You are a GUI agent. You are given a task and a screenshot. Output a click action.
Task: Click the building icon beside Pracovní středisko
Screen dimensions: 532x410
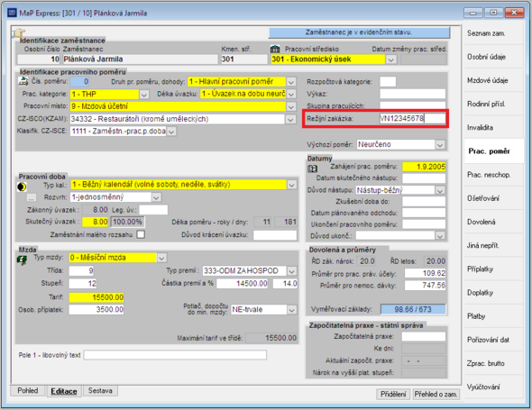[x=275, y=49]
